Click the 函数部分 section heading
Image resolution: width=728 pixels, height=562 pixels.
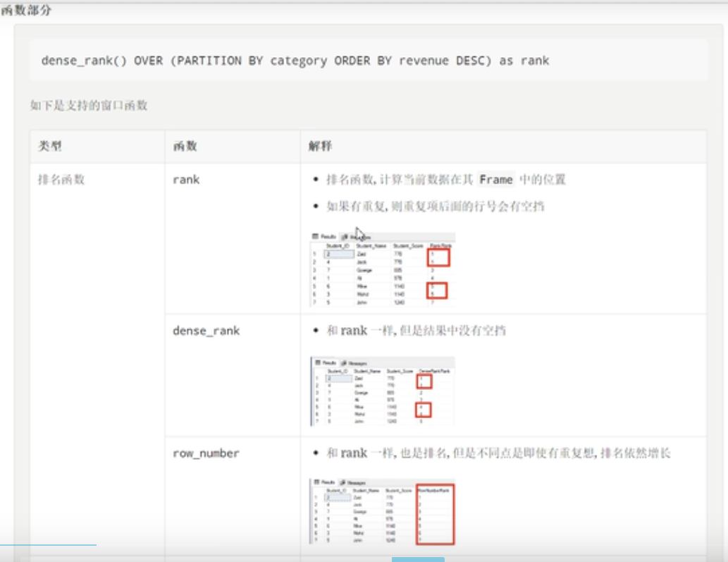click(26, 11)
